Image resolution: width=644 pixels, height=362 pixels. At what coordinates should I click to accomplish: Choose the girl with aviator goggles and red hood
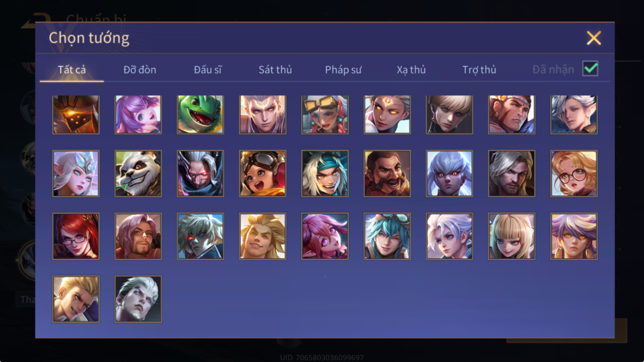[x=262, y=173]
